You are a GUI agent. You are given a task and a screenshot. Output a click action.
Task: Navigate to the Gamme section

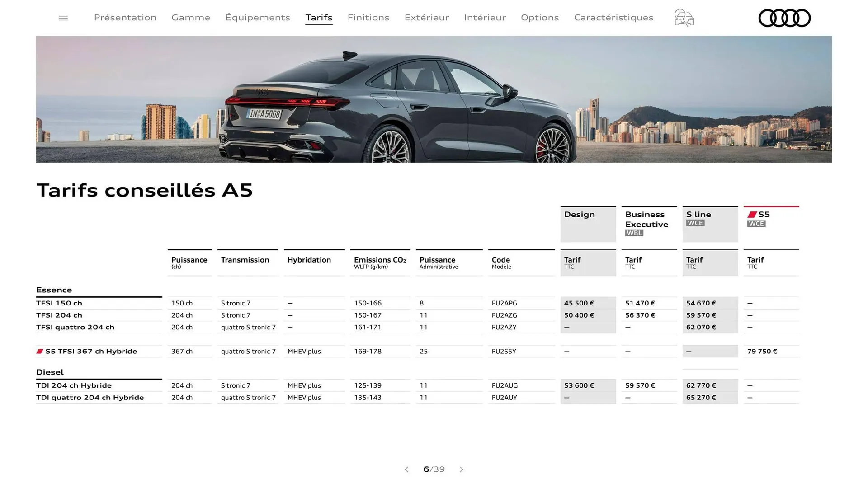[191, 18]
